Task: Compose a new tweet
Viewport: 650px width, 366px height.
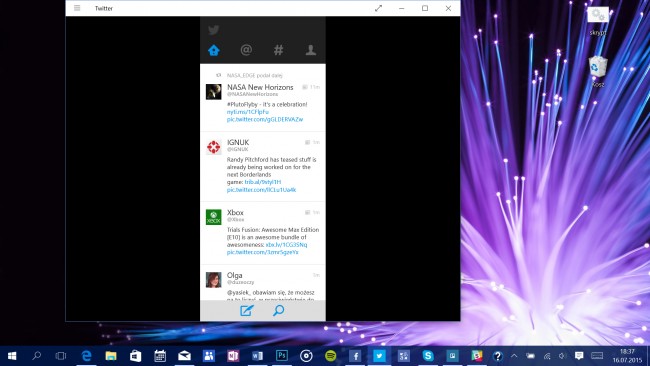Action: (247, 310)
